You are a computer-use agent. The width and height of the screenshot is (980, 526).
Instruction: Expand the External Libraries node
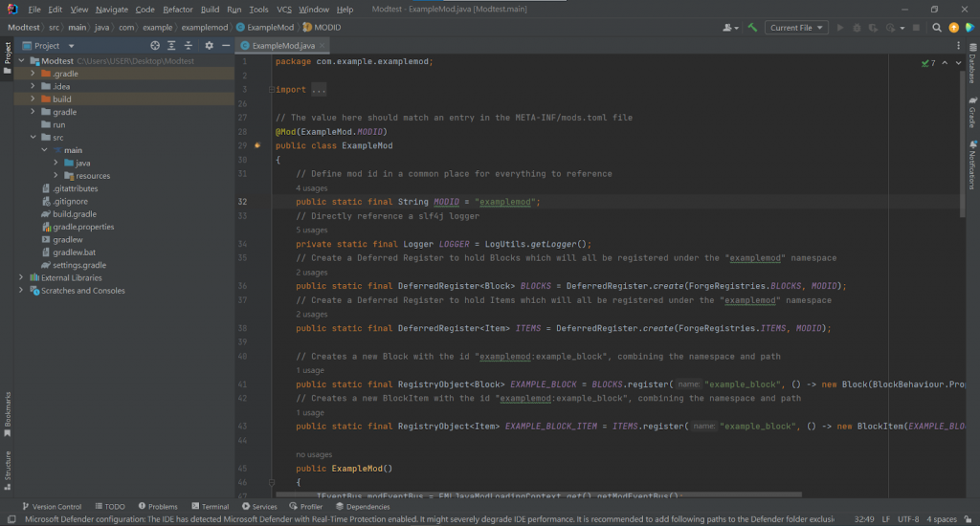tap(21, 277)
